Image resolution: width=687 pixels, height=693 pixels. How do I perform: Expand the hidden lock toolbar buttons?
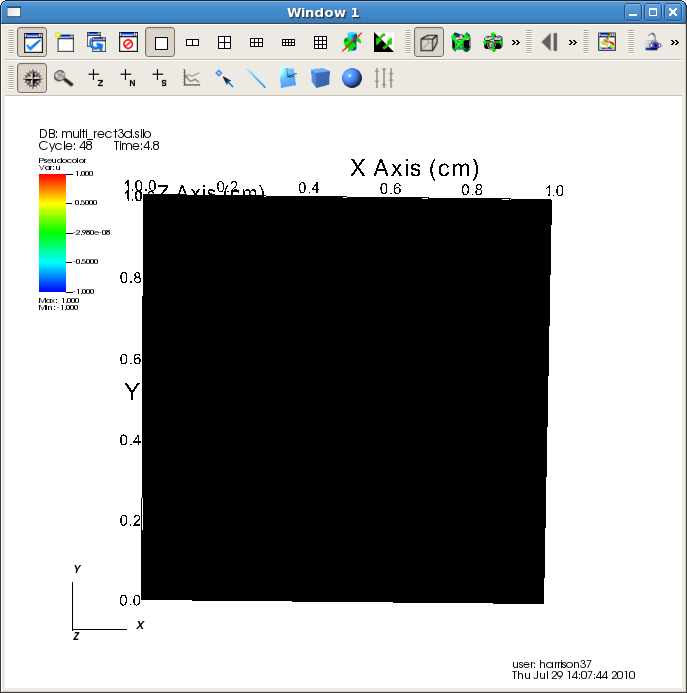pyautogui.click(x=675, y=42)
